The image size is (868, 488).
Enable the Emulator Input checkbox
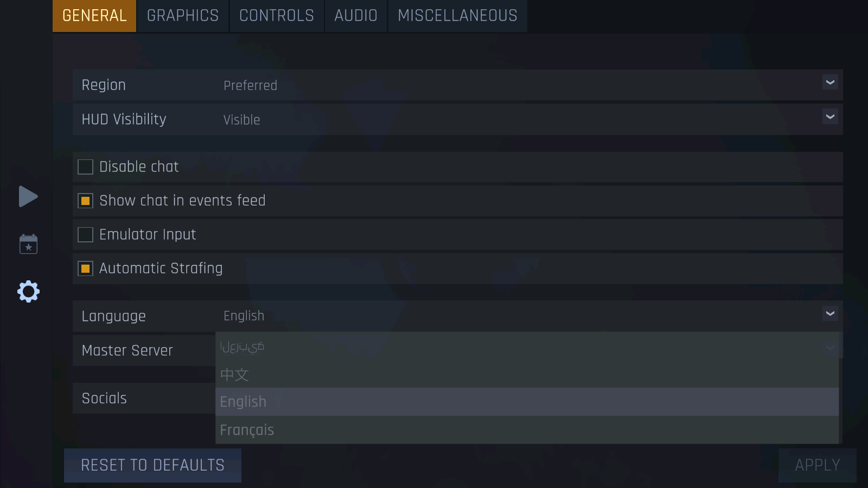tap(86, 235)
